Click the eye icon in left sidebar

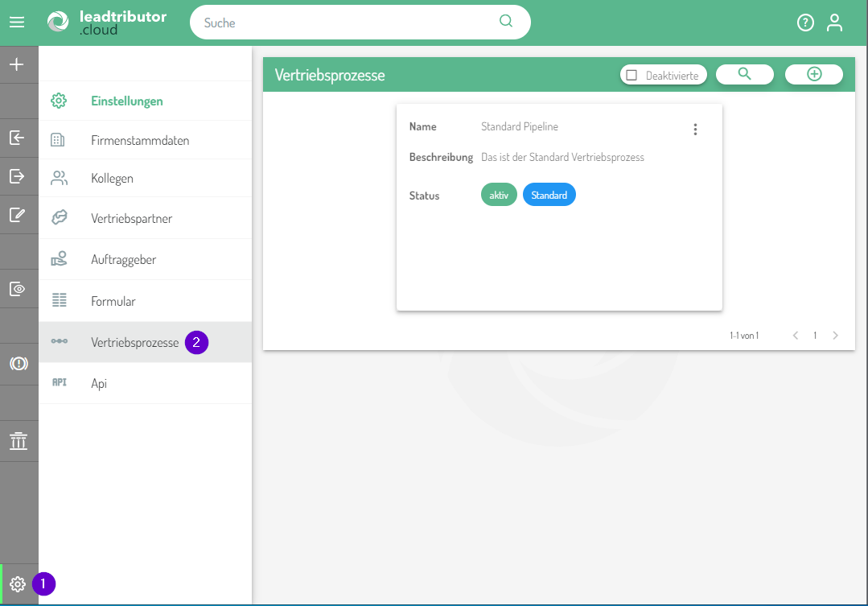point(17,289)
